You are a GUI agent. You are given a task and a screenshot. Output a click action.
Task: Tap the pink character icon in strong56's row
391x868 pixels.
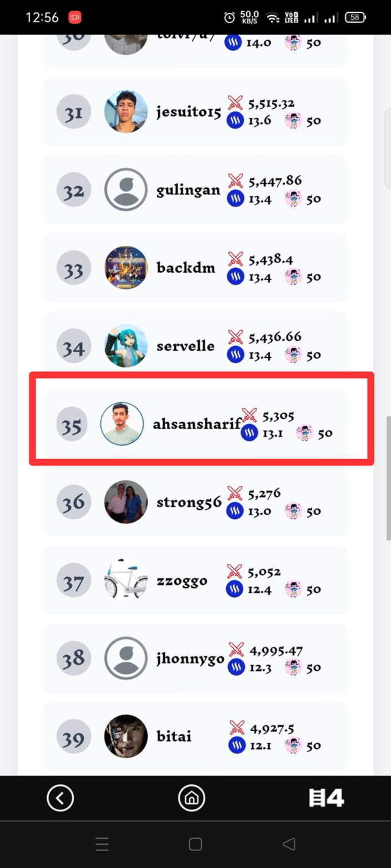click(x=293, y=511)
